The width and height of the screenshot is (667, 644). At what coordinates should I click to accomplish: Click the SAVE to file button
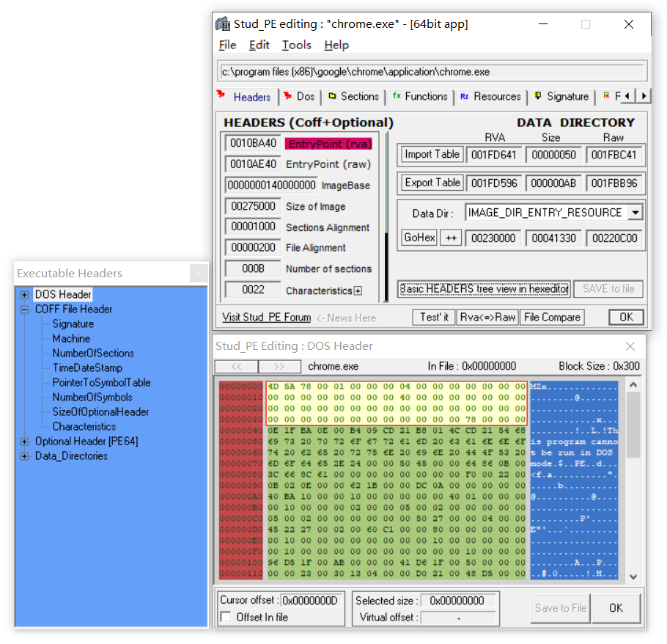[608, 289]
